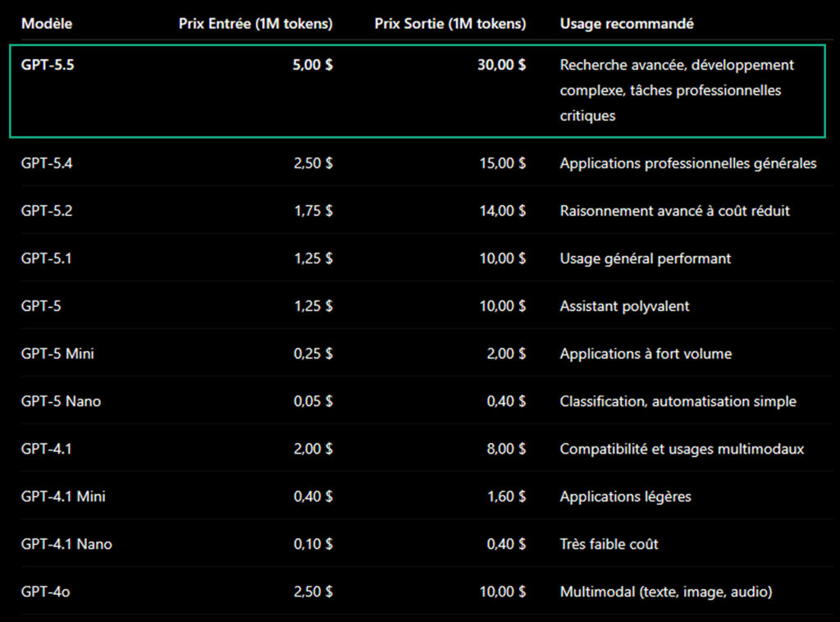Screen dimensions: 840x622
Task: Click the 8,00 $ output price
Action: [506, 449]
